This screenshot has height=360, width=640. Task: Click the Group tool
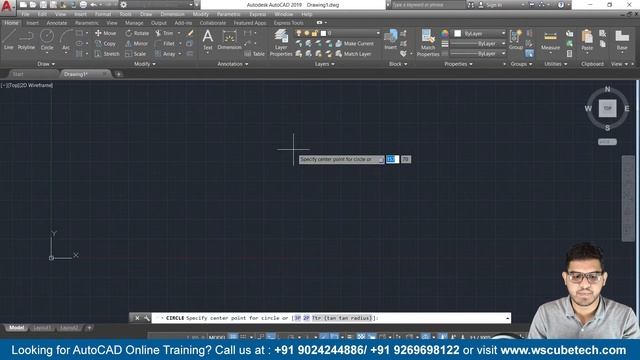pyautogui.click(x=516, y=40)
